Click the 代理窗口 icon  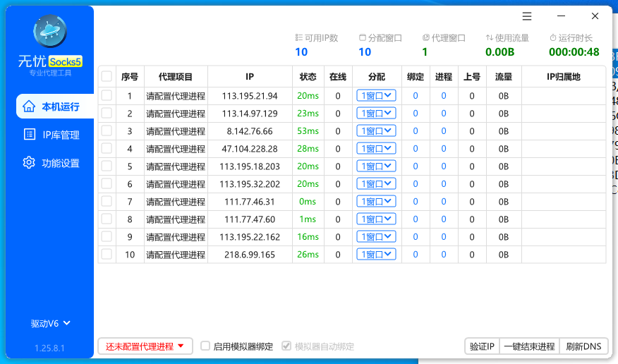[425, 38]
